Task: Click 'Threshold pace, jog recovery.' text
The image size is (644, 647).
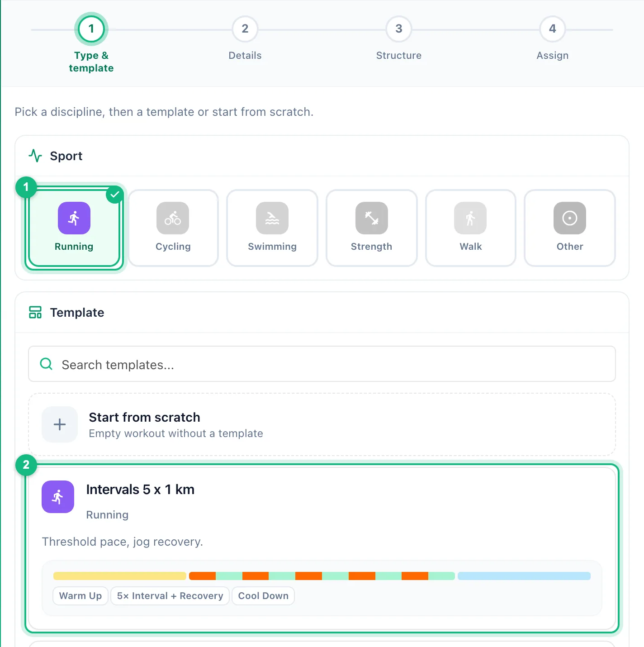Action: (x=123, y=542)
